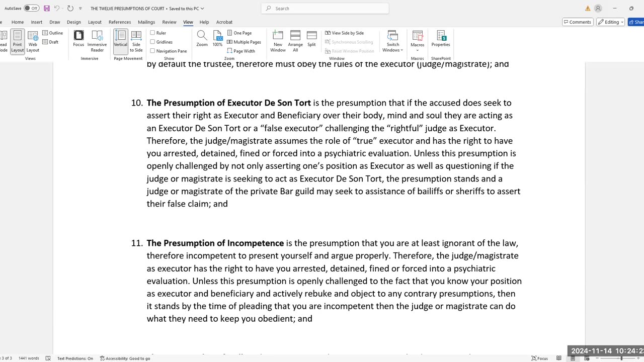Viewport: 644px width, 362px height.
Task: Click the Share button
Action: 636,22
